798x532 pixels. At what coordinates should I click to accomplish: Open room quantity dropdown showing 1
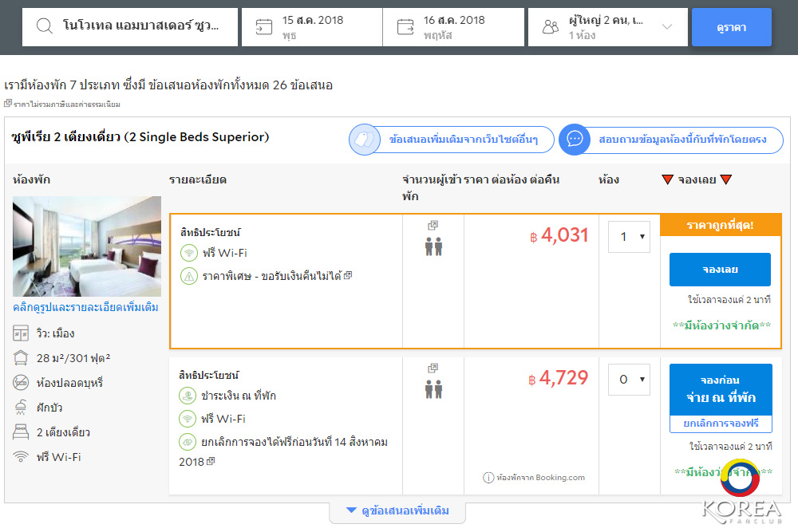point(629,237)
